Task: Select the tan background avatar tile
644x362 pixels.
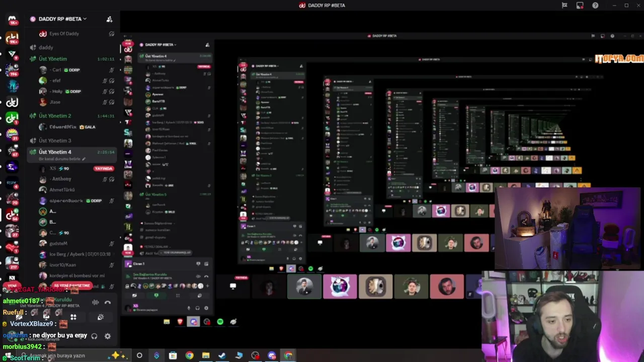Action: (x=375, y=287)
